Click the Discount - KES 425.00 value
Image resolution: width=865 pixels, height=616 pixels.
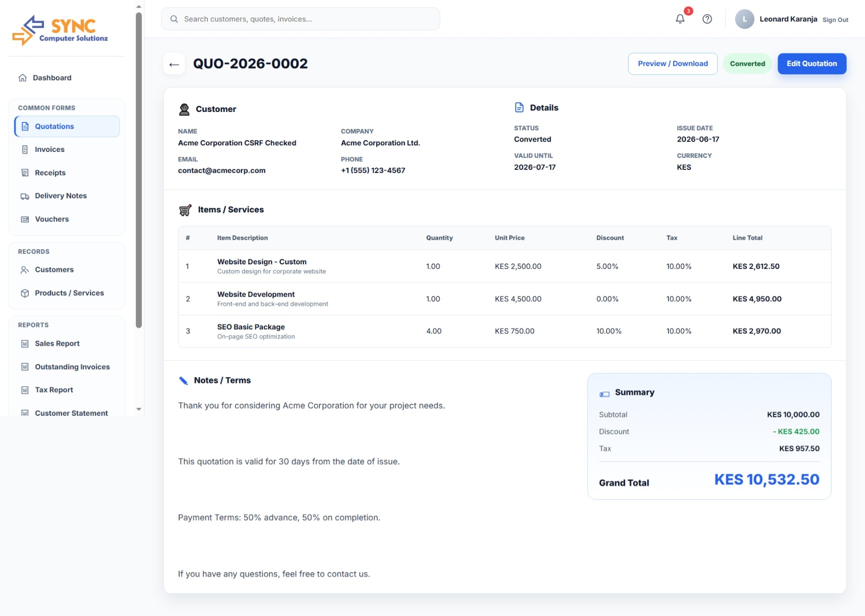[796, 432]
